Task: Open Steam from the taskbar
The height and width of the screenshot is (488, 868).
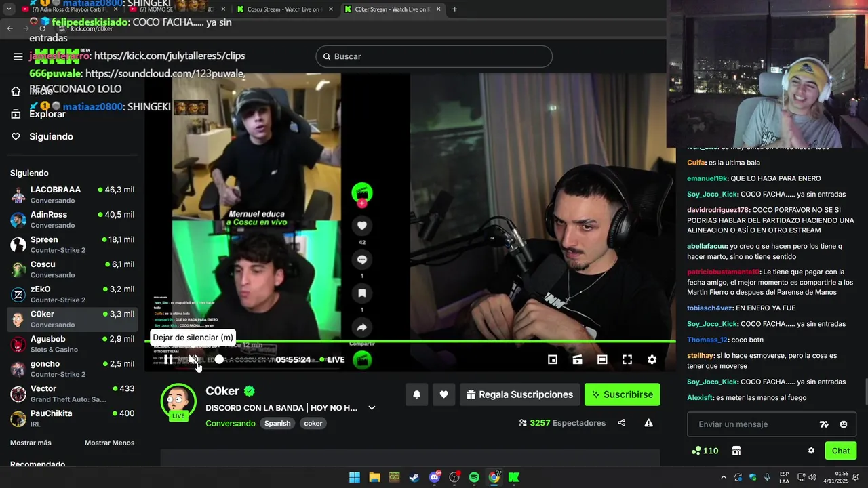Action: [414, 477]
